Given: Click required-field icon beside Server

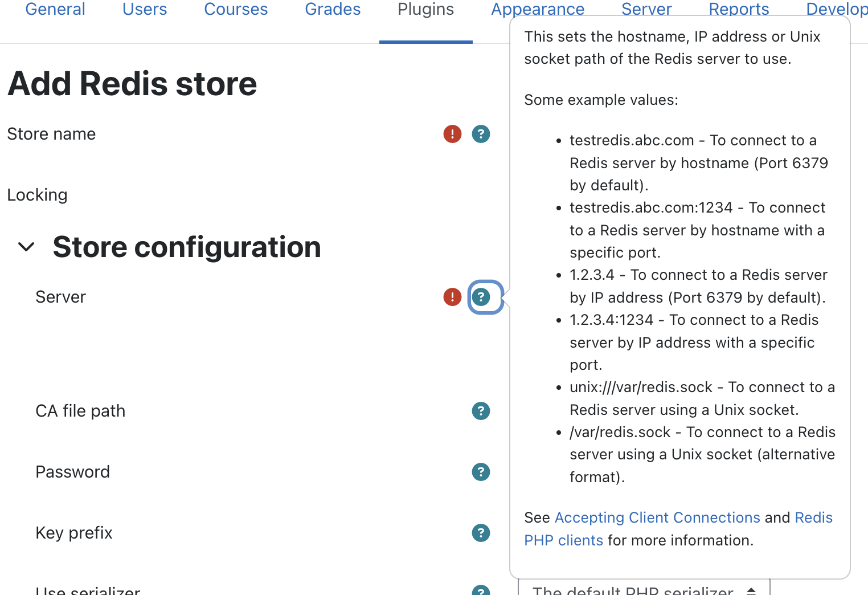Looking at the screenshot, I should (x=452, y=297).
